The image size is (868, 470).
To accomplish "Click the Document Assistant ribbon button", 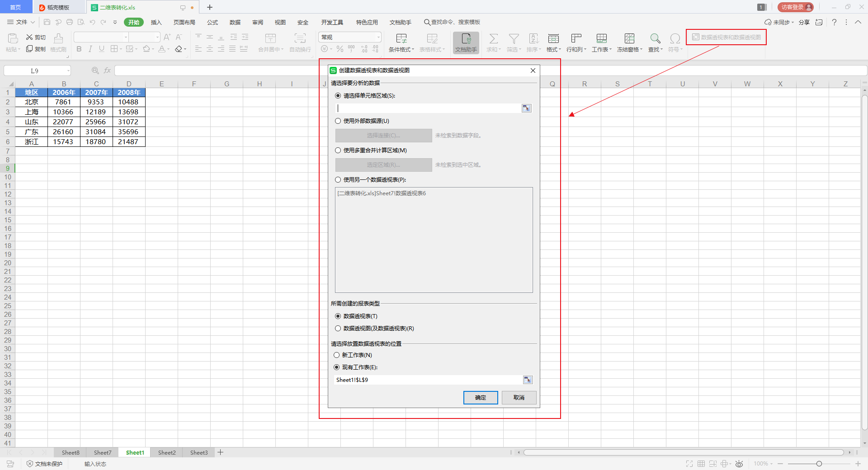I will [466, 43].
